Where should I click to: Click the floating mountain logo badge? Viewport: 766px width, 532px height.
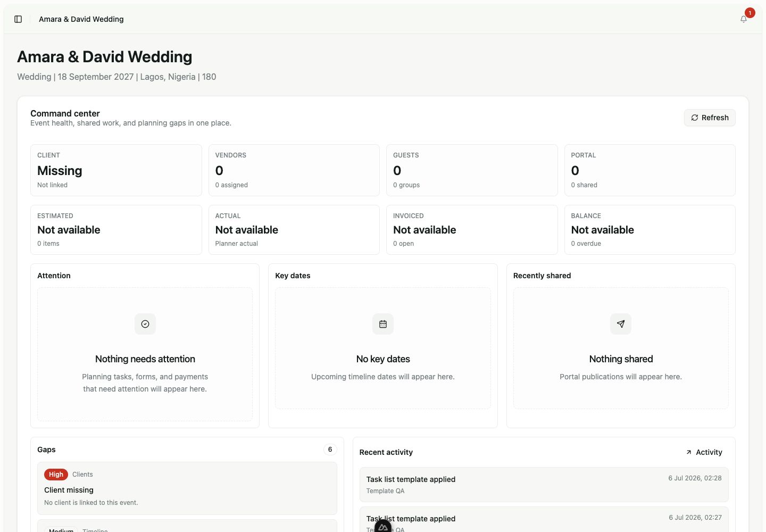(x=383, y=527)
